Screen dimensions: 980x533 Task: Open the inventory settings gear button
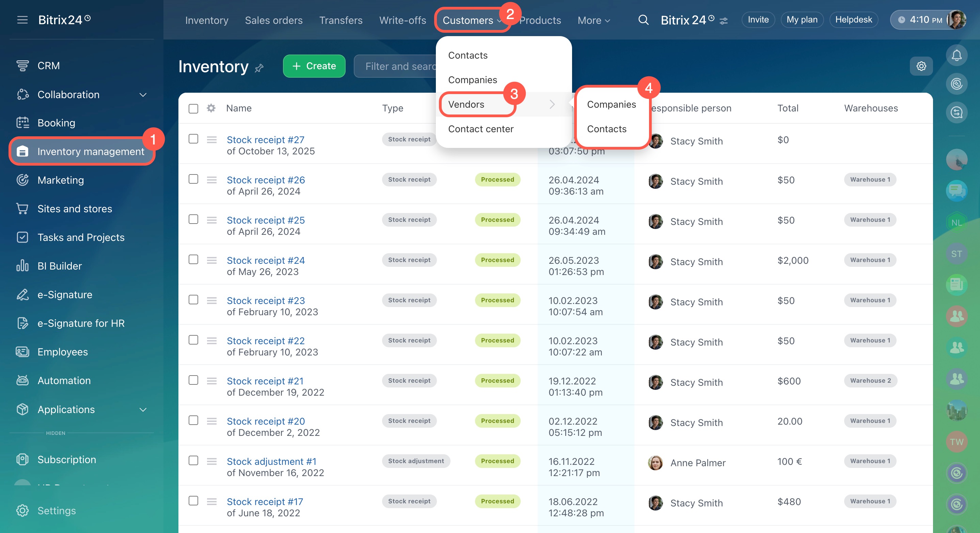[x=921, y=66]
